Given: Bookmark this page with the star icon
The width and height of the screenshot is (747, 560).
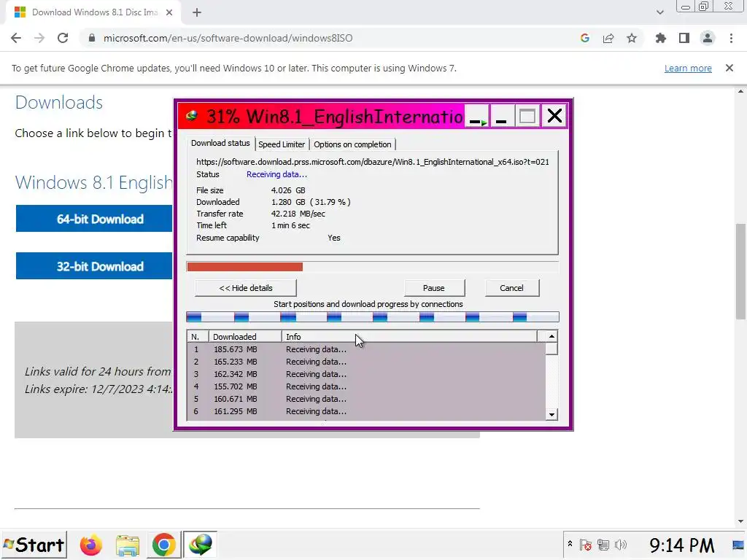Looking at the screenshot, I should point(632,38).
